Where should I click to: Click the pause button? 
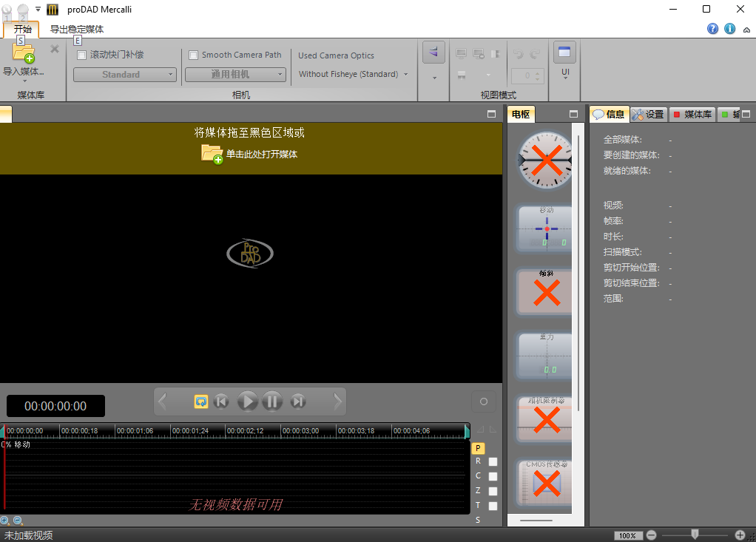tap(272, 402)
